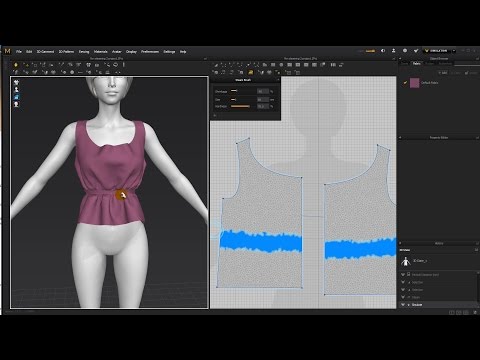The width and height of the screenshot is (480, 360).
Task: Select the Default Fabric pink swatch
Action: [x=414, y=83]
